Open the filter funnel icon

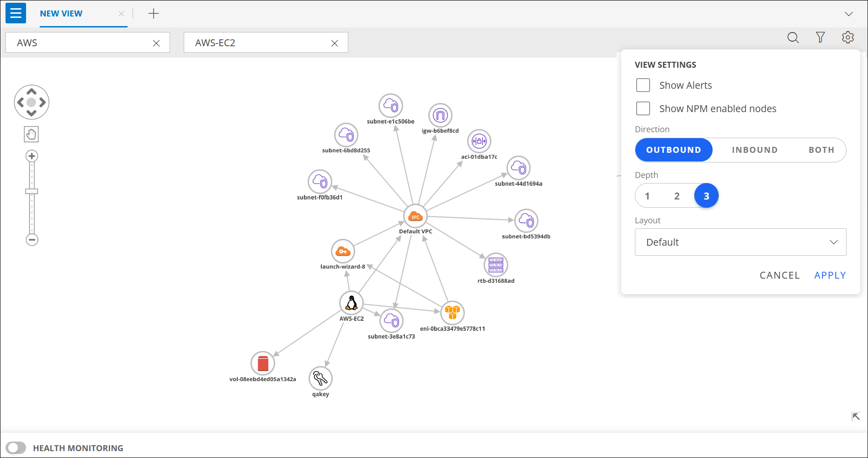pos(820,38)
